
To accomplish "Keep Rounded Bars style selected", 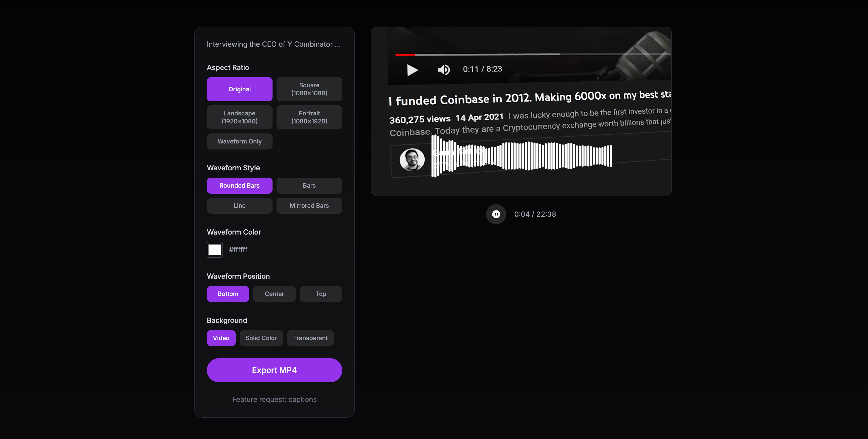I will [x=239, y=185].
